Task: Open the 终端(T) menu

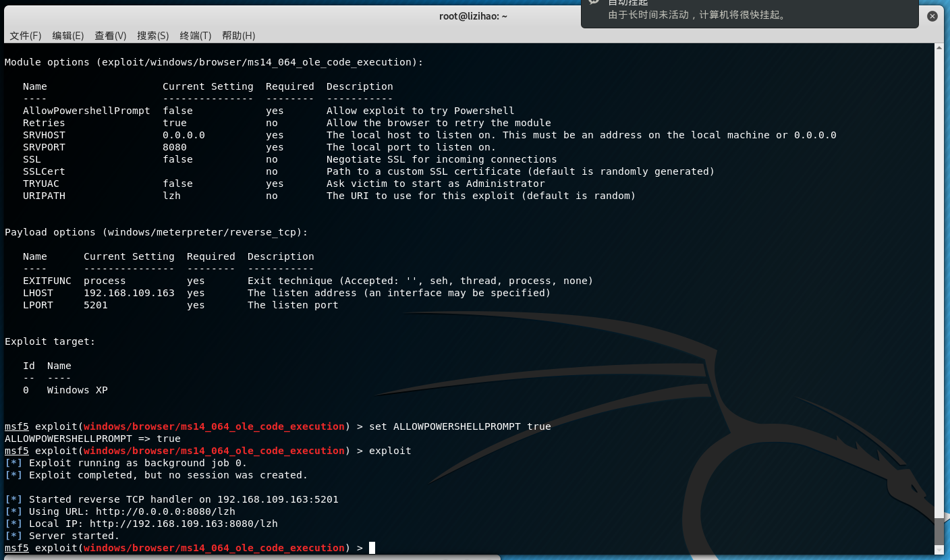Action: coord(196,35)
